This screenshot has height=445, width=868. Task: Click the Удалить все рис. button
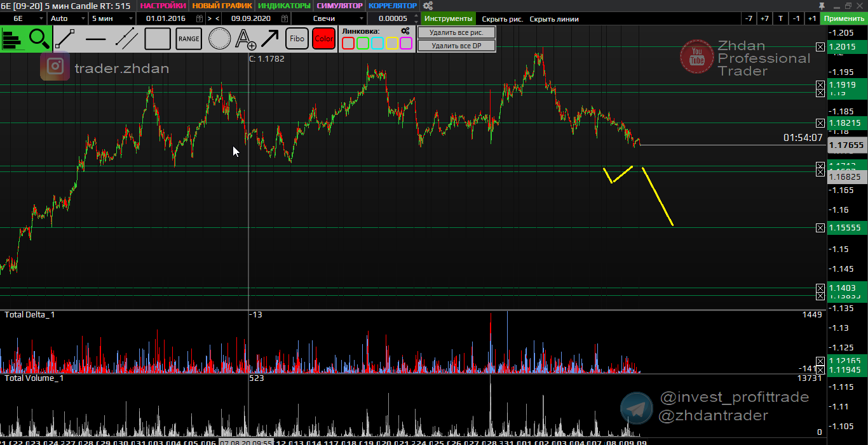[456, 32]
